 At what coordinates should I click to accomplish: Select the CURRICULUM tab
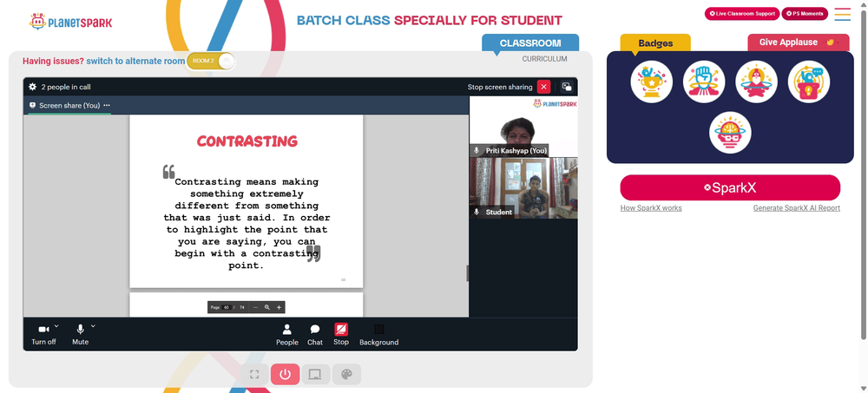point(544,59)
